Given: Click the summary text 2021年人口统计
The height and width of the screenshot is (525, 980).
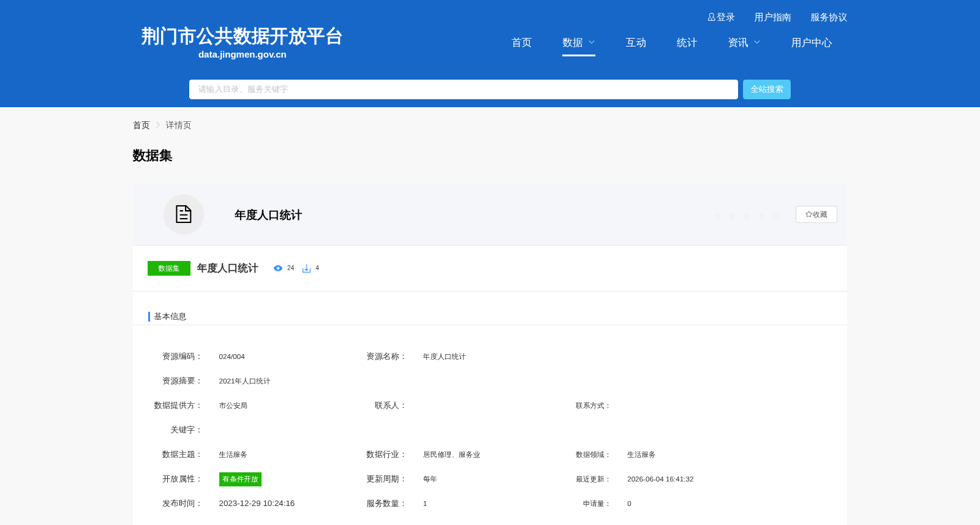Looking at the screenshot, I should [244, 381].
